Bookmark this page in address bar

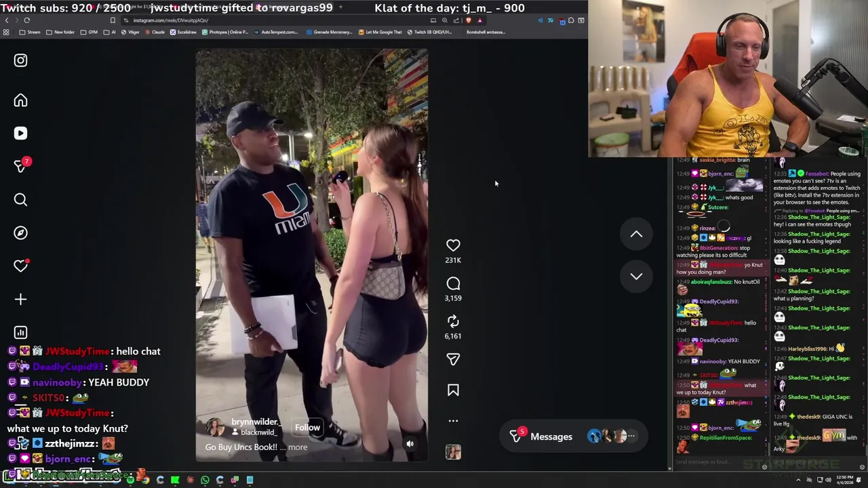pyautogui.click(x=113, y=20)
